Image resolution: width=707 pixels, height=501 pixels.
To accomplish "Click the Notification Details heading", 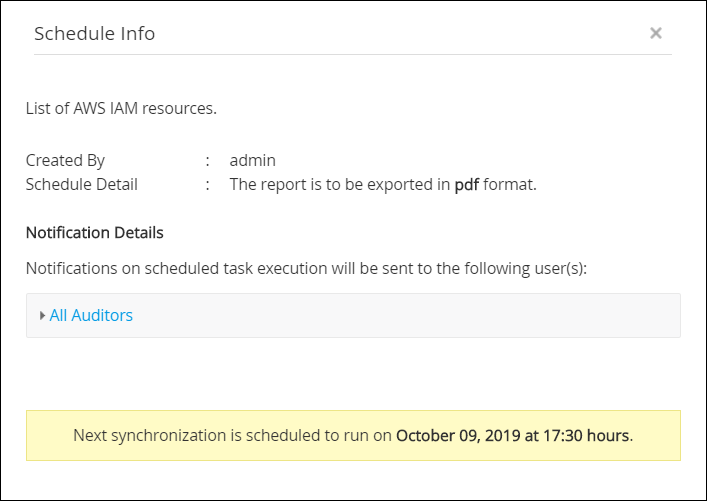I will 94,233.
